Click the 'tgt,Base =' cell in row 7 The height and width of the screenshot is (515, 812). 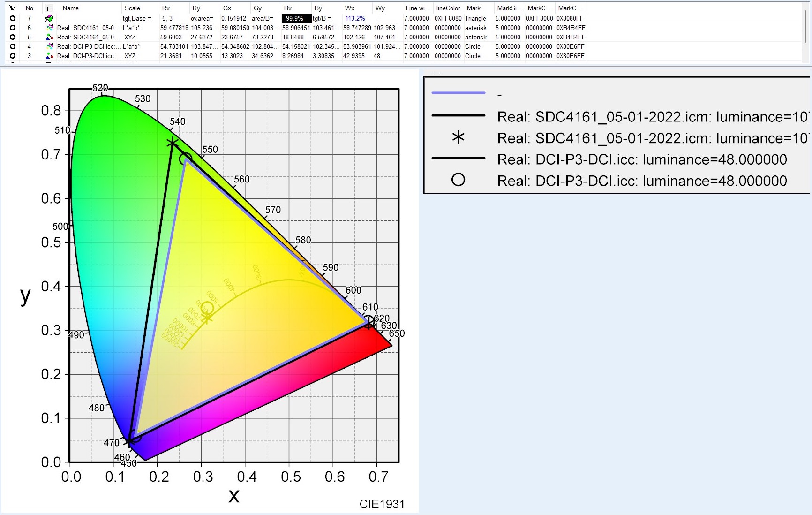click(x=137, y=18)
